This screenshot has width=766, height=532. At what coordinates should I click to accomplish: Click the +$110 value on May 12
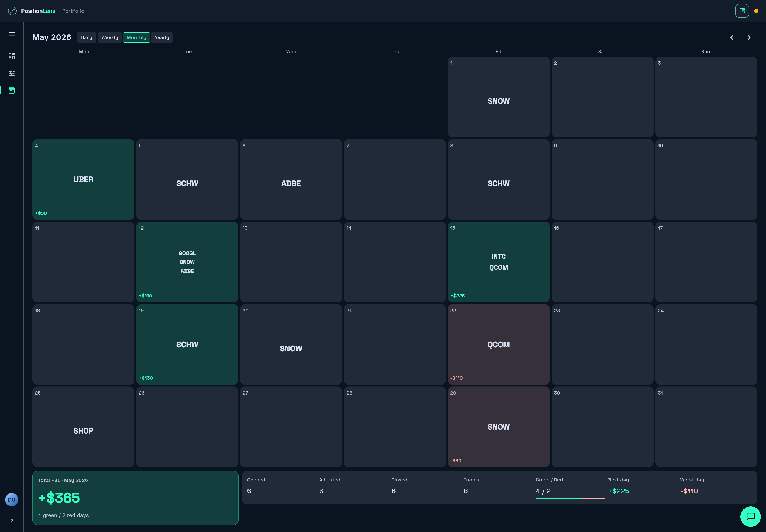pyautogui.click(x=145, y=296)
